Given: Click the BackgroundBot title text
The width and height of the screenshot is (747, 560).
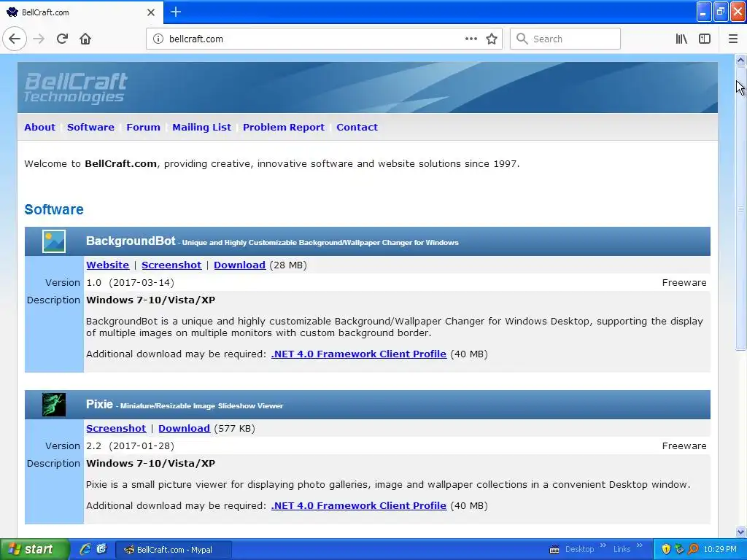Looking at the screenshot, I should 131,241.
